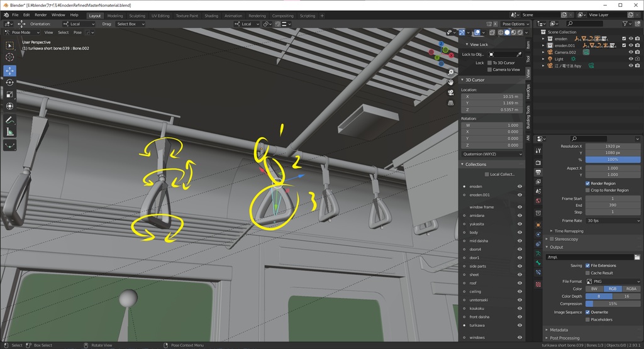Select the Scale tool

click(x=9, y=94)
